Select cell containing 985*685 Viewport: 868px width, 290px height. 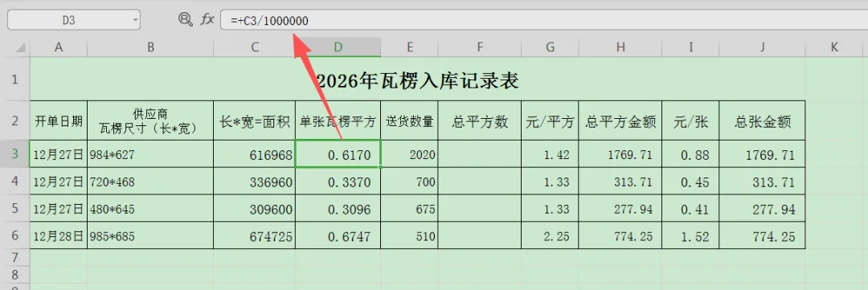click(x=150, y=235)
